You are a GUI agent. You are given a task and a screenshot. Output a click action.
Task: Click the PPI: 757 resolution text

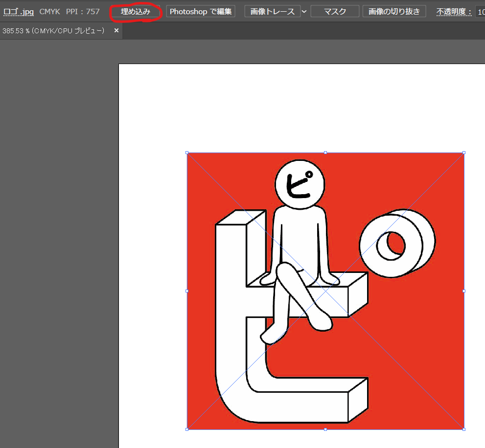point(83,12)
